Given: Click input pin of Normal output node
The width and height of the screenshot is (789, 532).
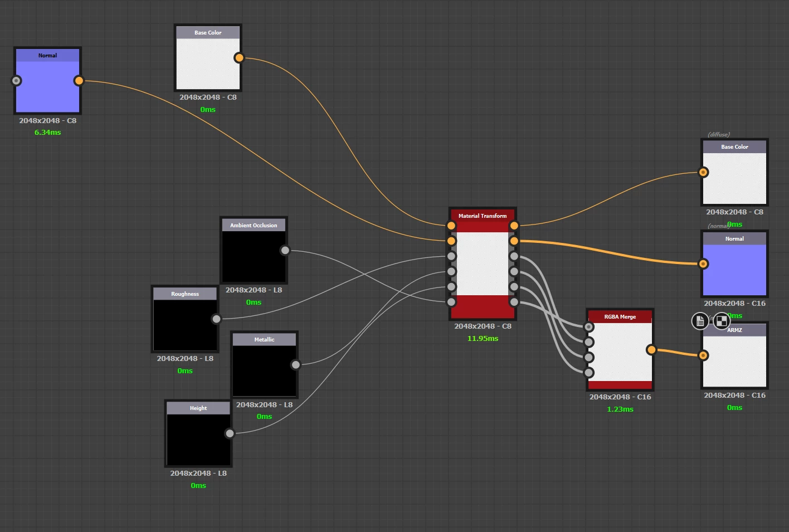Looking at the screenshot, I should coord(703,263).
